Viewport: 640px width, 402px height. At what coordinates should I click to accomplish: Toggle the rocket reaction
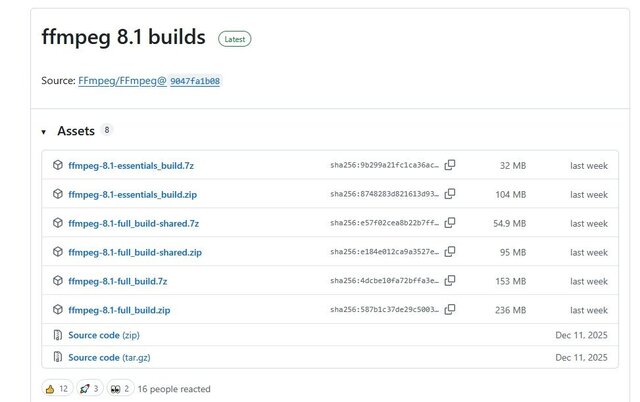90,388
